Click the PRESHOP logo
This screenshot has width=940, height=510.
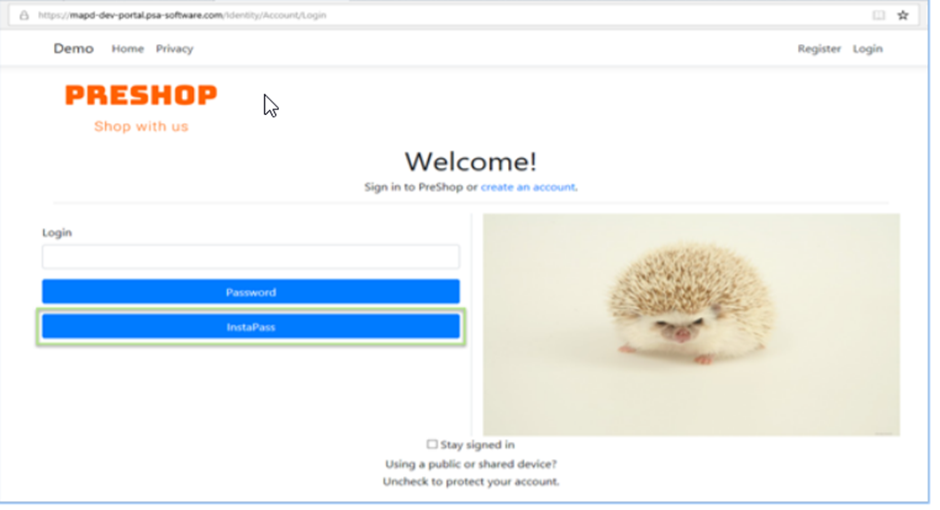[141, 96]
